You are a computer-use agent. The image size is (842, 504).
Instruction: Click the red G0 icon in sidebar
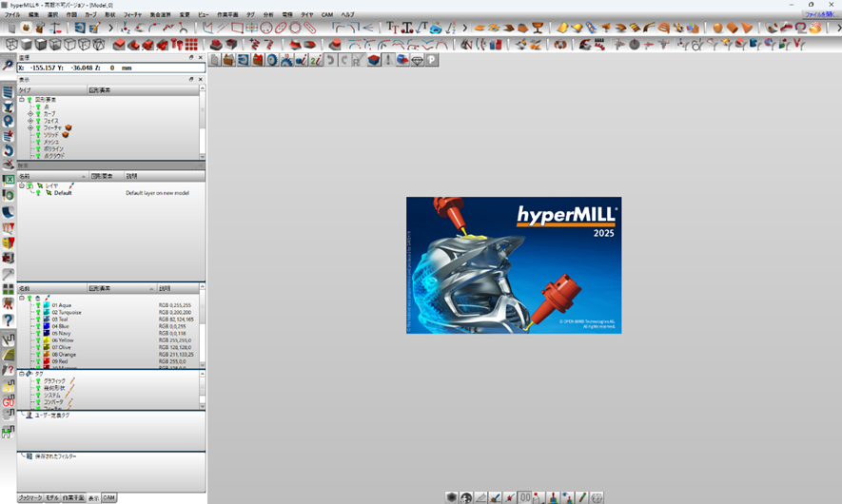pos(9,402)
